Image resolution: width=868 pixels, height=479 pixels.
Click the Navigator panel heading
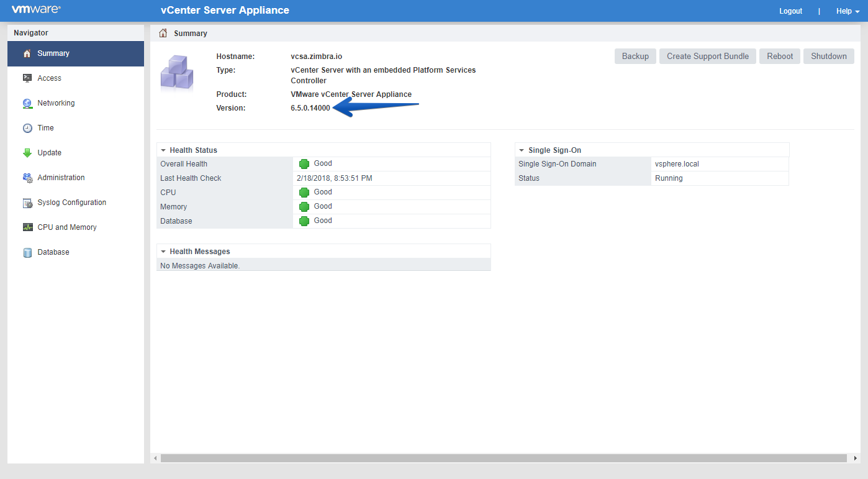[x=31, y=33]
